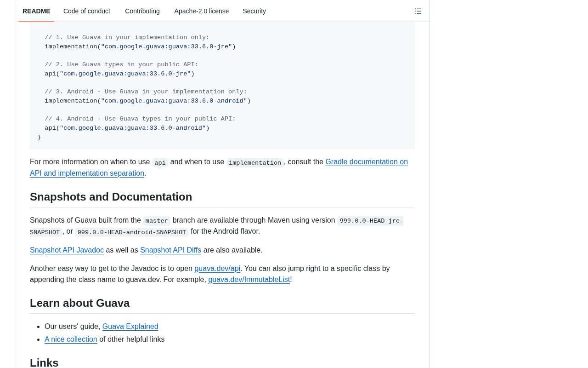This screenshot has width=588, height=368.
Task: Open the guava.dev/api link
Action: tap(217, 269)
